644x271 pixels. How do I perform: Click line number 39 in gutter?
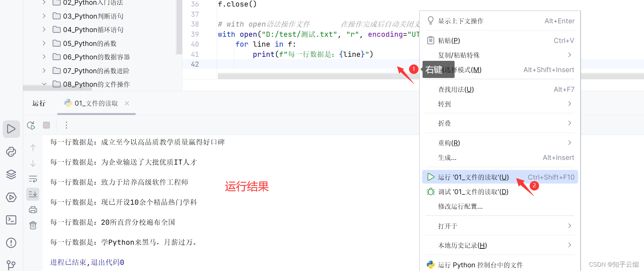pyautogui.click(x=195, y=34)
